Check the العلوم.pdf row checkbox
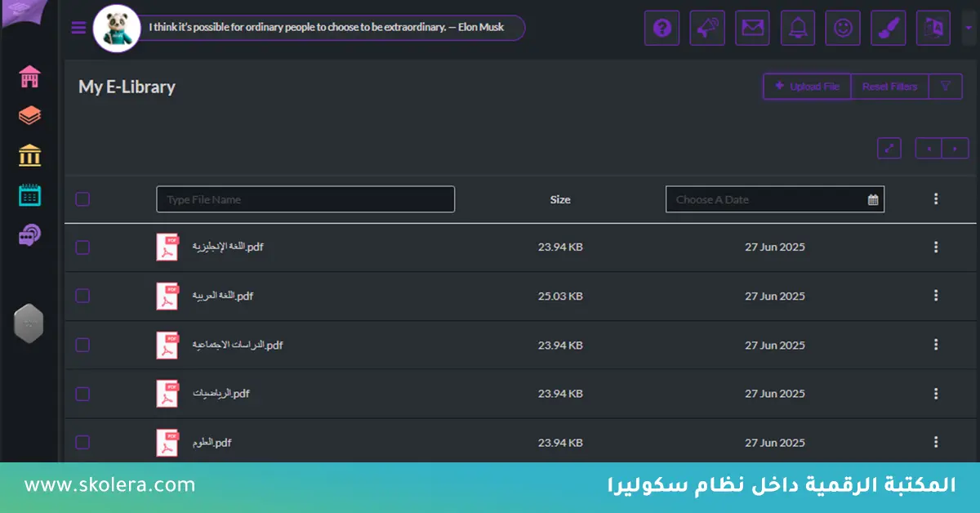This screenshot has height=513, width=980. 82,442
